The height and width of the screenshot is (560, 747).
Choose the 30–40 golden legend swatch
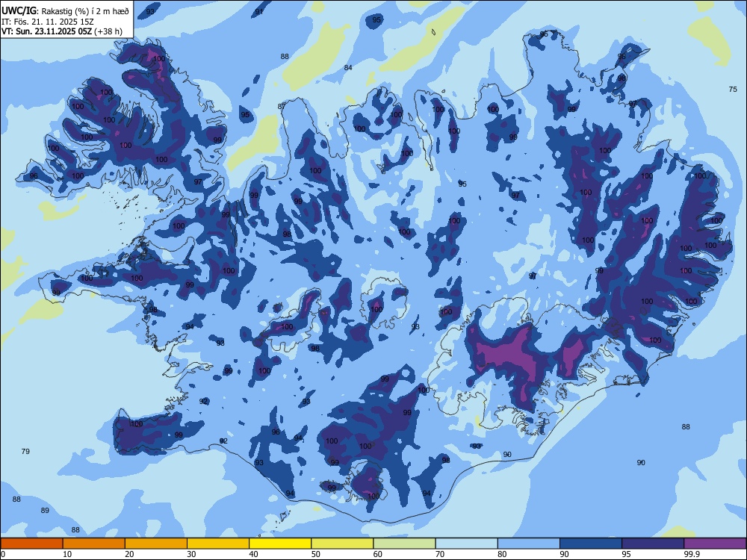[218, 544]
